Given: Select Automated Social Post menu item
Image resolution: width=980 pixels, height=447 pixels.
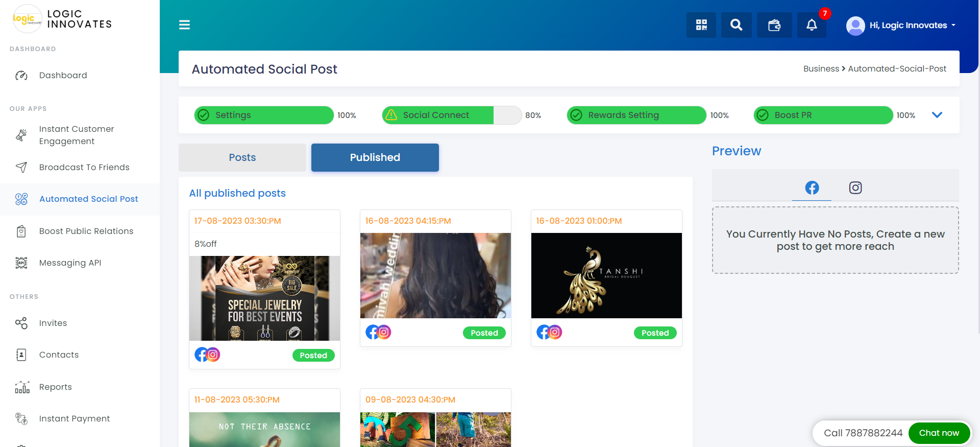Looking at the screenshot, I should pyautogui.click(x=89, y=199).
